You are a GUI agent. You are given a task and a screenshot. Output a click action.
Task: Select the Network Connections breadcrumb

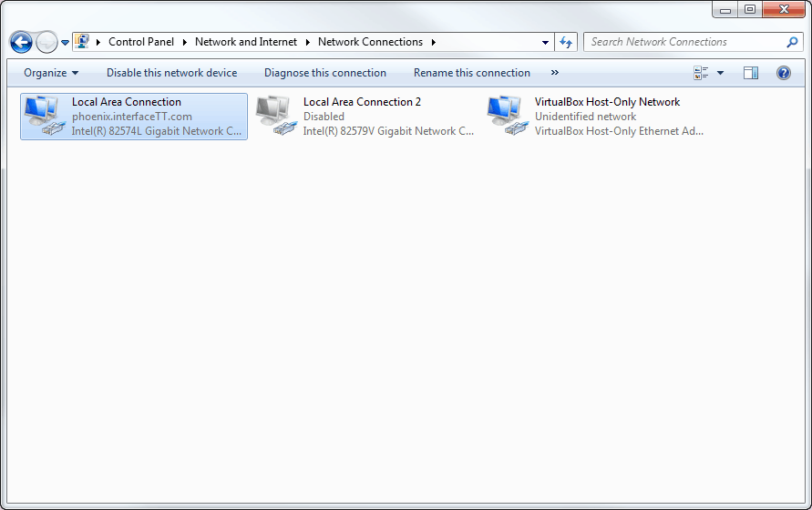pyautogui.click(x=370, y=42)
